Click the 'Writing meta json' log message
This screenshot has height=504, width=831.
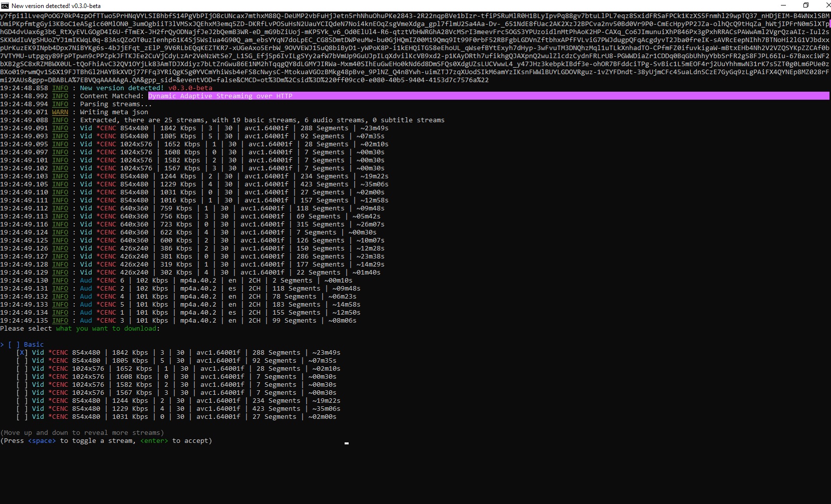point(114,112)
